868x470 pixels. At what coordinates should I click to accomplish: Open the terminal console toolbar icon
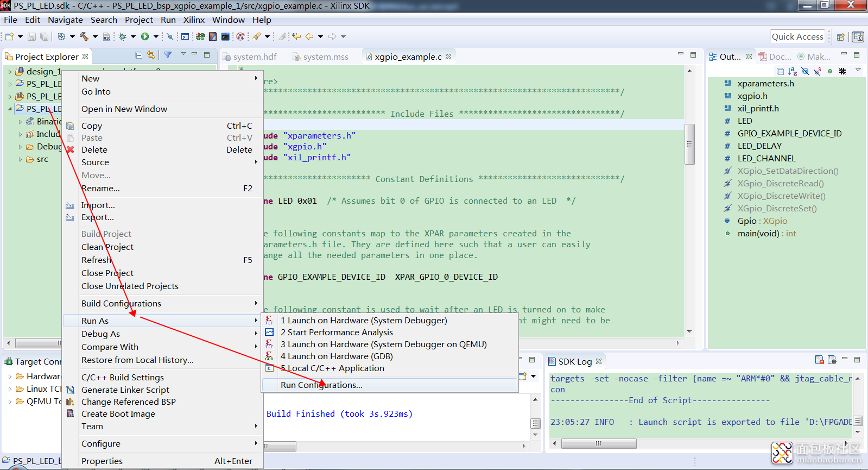pos(185,36)
